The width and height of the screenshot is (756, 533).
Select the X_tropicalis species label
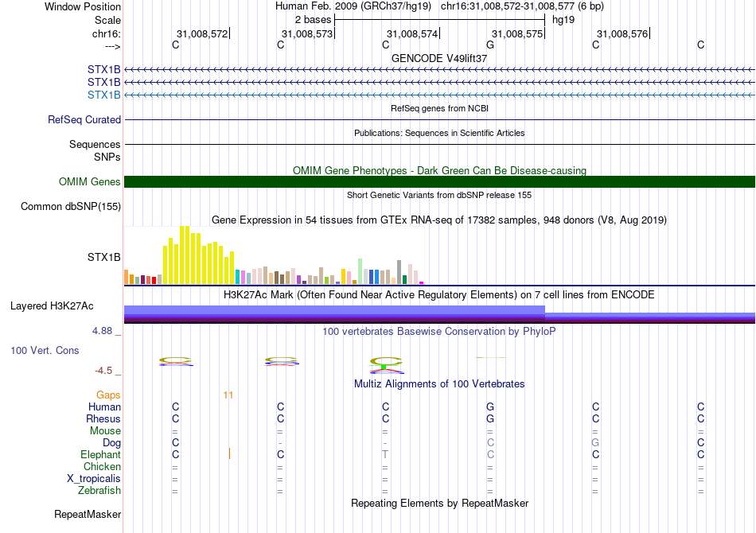tap(94, 479)
